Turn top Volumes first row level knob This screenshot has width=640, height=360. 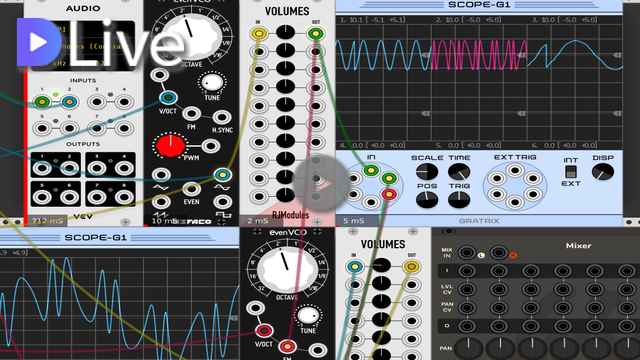tap(285, 32)
